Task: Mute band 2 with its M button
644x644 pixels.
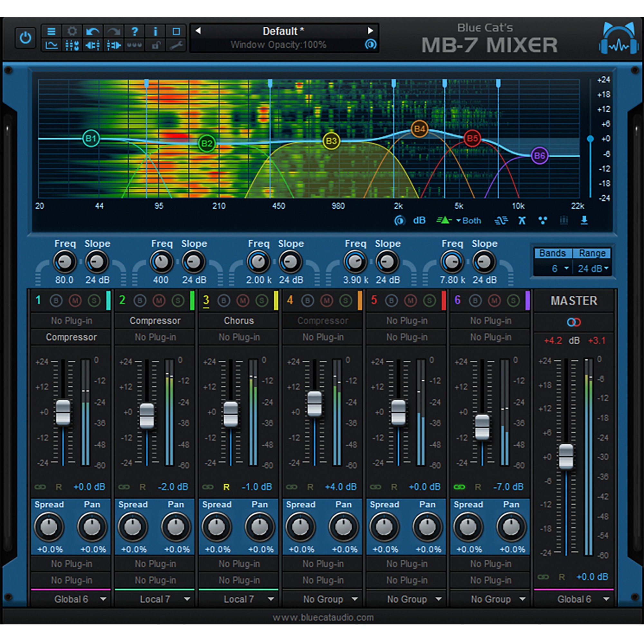Action: click(x=159, y=301)
